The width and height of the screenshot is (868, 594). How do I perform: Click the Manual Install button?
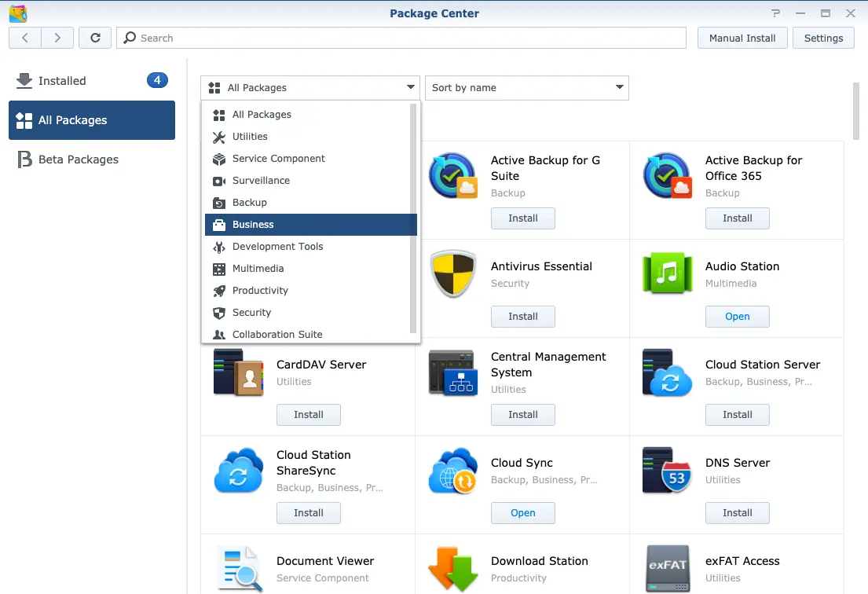coord(742,38)
